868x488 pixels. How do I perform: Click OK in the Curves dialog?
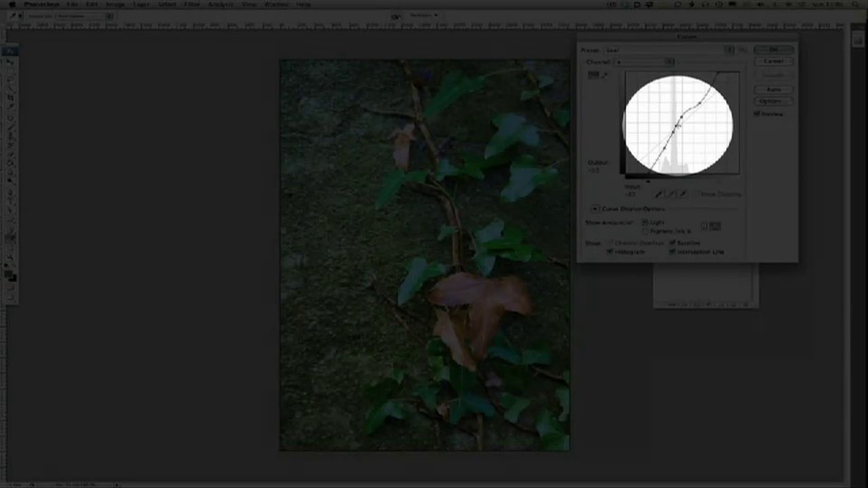773,50
